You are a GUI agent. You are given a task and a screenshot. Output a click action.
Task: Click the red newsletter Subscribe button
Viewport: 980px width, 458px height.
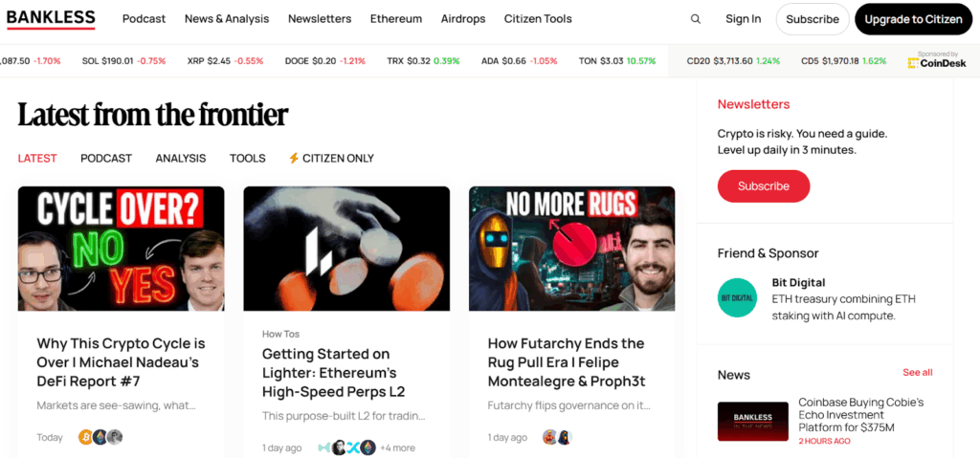pyautogui.click(x=763, y=186)
